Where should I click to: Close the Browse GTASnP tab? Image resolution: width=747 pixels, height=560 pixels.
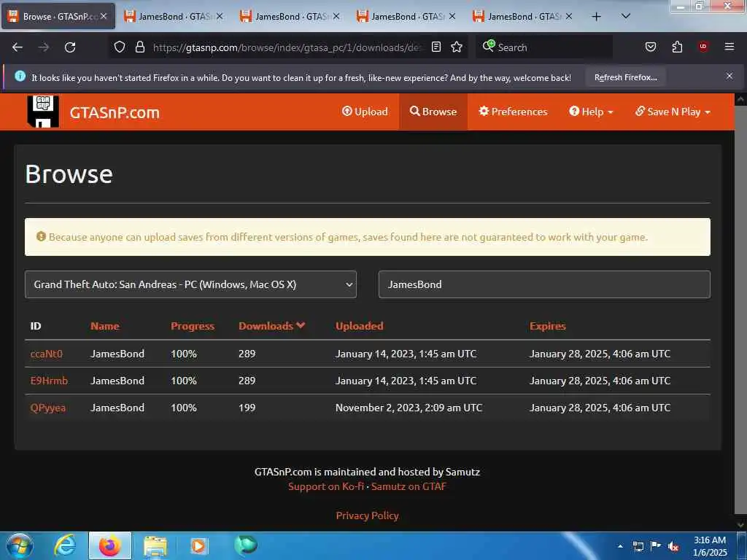pyautogui.click(x=104, y=16)
